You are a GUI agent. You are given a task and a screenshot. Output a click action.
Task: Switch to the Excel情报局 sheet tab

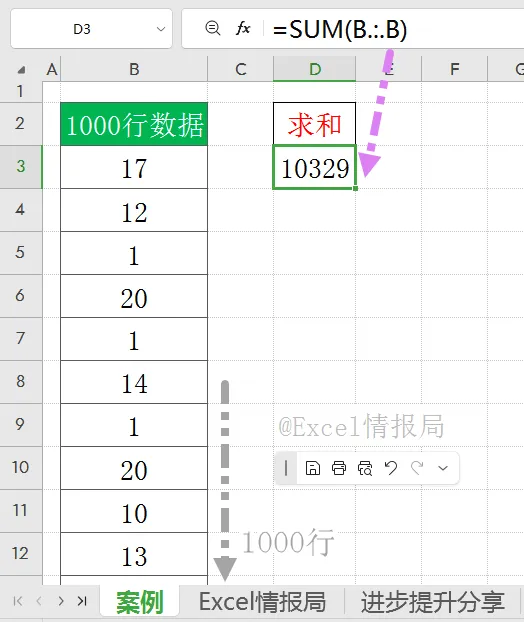[x=262, y=602]
